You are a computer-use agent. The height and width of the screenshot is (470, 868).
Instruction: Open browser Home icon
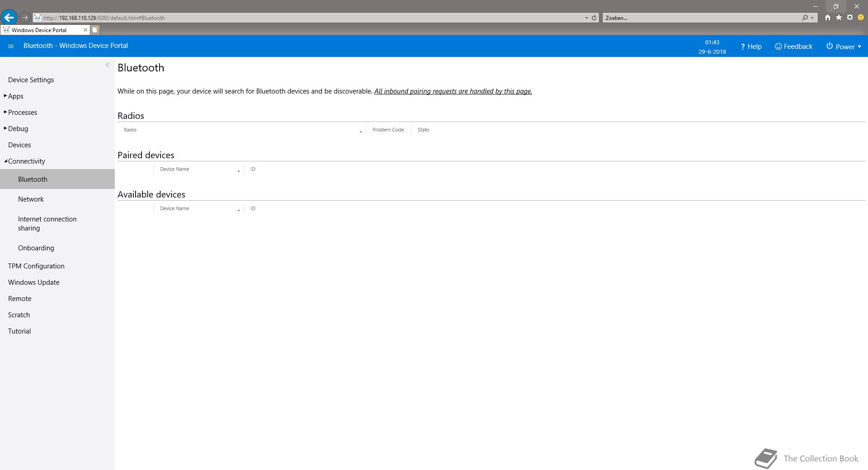(827, 18)
